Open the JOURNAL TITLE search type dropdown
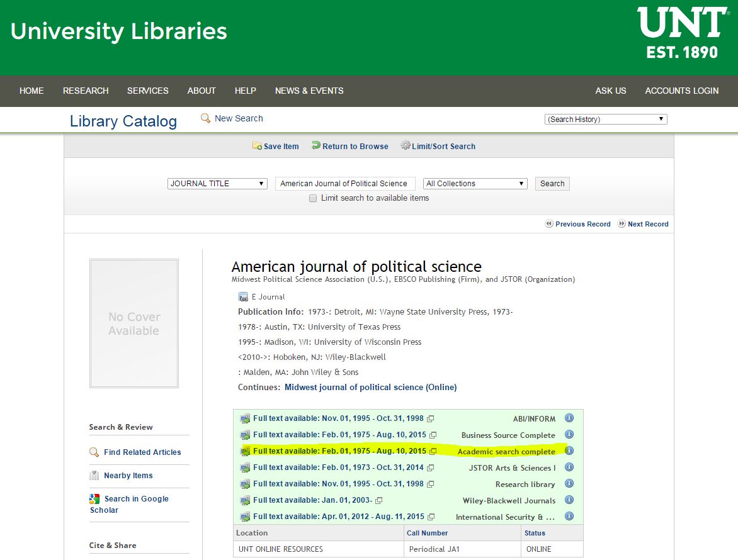This screenshot has width=738, height=560. tap(217, 183)
